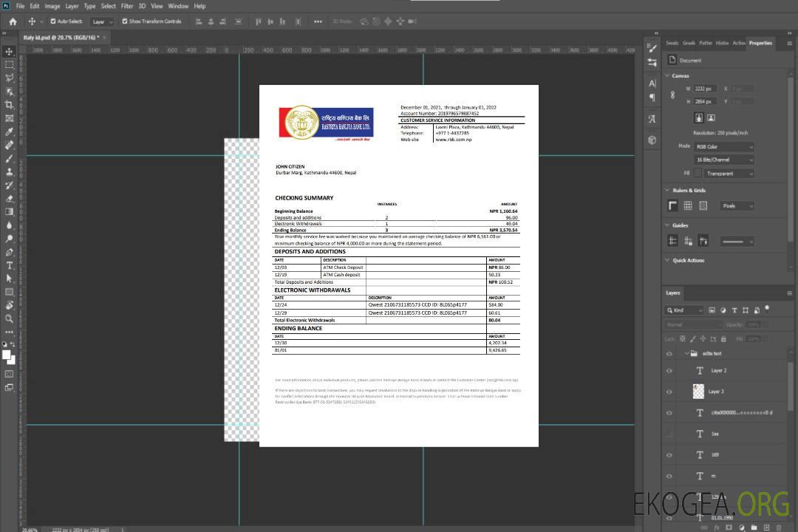The image size is (798, 532).
Task: Click the foreground color swatch
Action: 7,355
